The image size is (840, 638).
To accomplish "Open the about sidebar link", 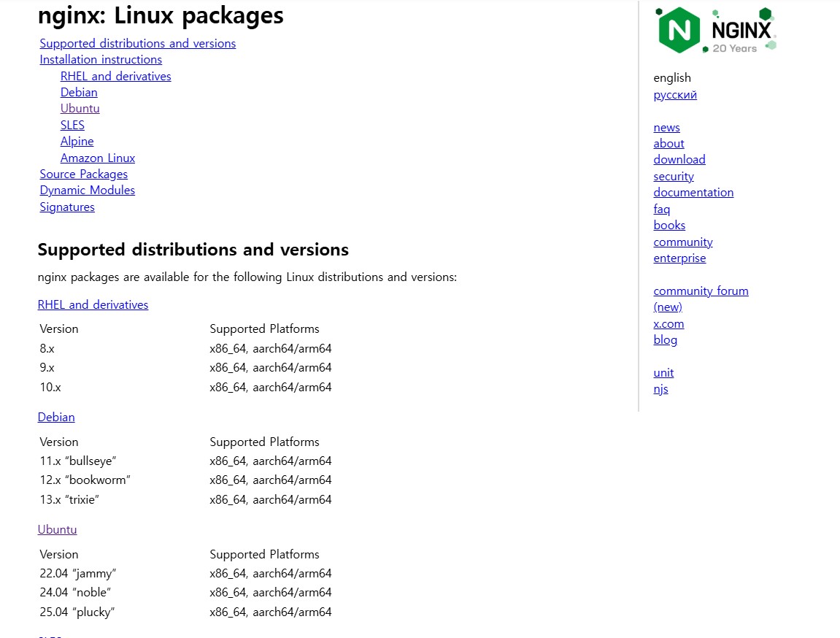I will pyautogui.click(x=668, y=144).
